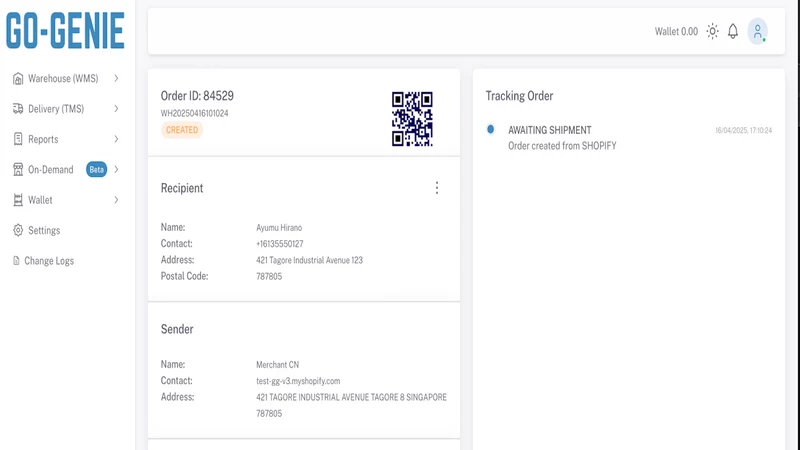Click the On-Demand storefront icon

pyautogui.click(x=18, y=169)
